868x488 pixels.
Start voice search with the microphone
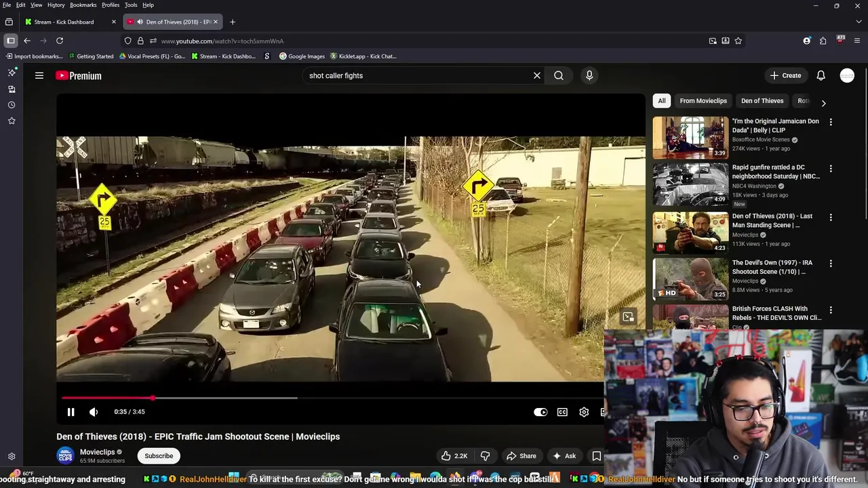tap(589, 76)
